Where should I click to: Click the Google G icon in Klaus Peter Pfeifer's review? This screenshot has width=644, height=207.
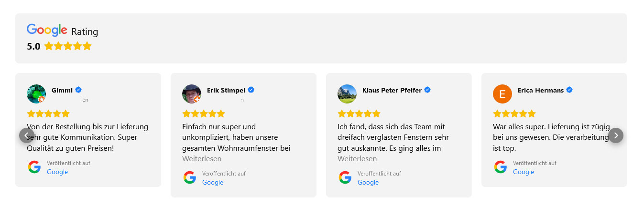coord(345,177)
